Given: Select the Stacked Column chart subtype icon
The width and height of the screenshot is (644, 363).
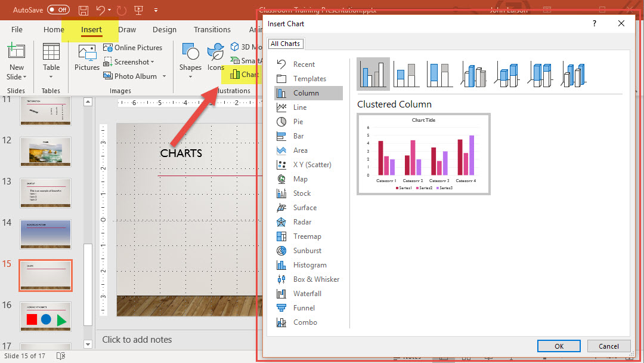Looking at the screenshot, I should click(x=407, y=74).
